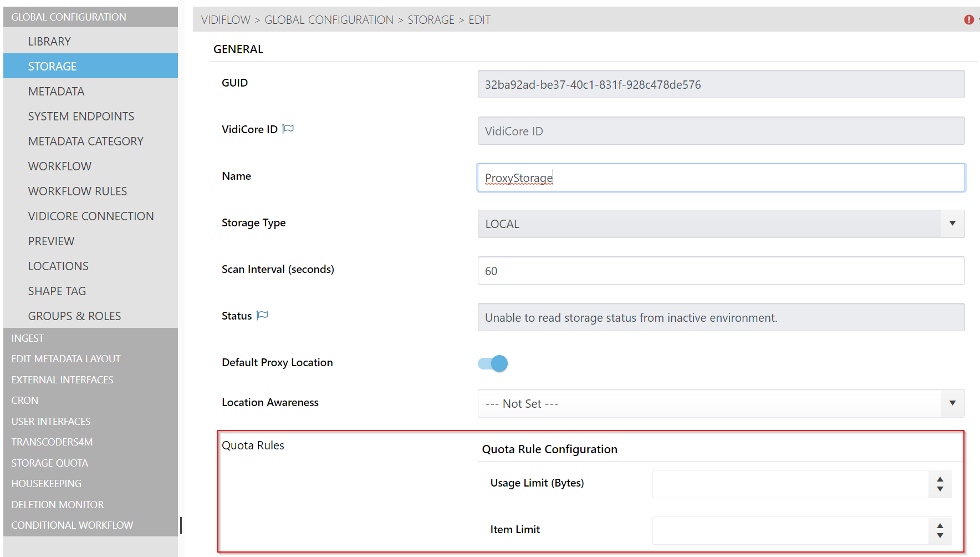The image size is (980, 557).
Task: Click the Name text field
Action: (721, 178)
